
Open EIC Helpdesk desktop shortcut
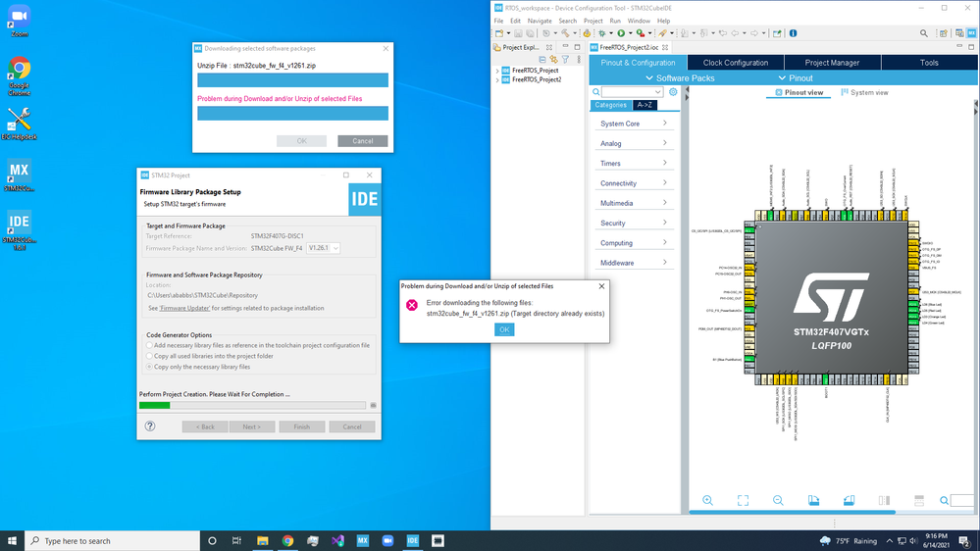tap(19, 124)
